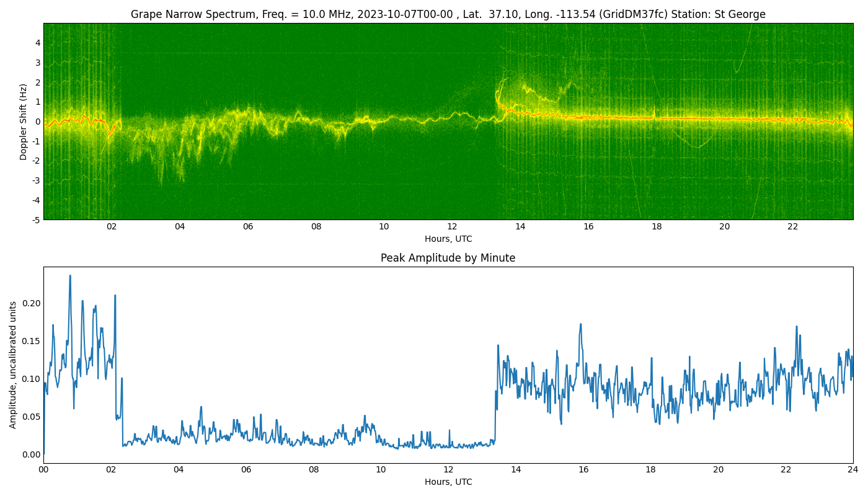Click the 0.20 amplitude tick label
868x496 pixels.
pos(31,303)
